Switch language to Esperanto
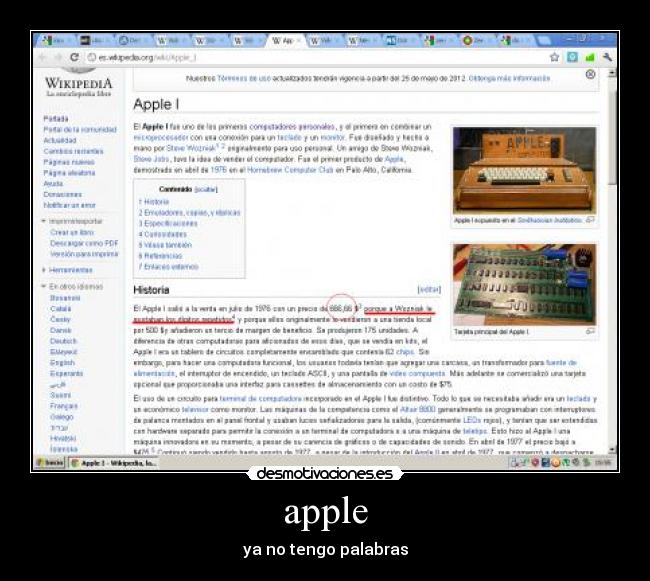This screenshot has height=581, width=650. (67, 373)
